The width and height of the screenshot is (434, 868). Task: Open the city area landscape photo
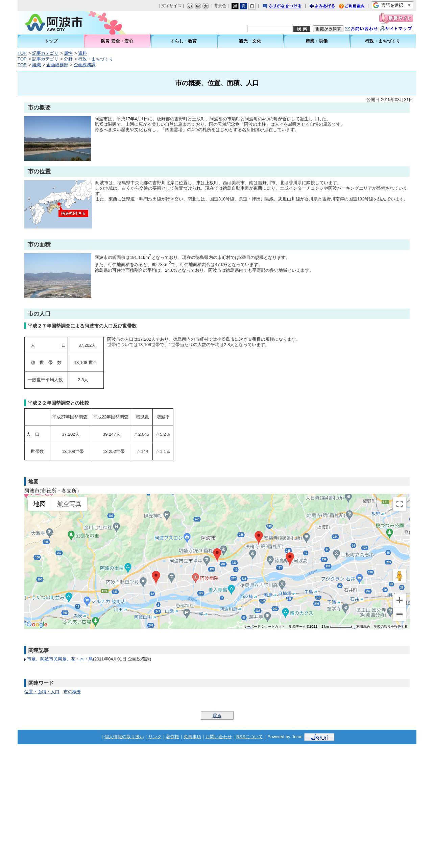coord(58,275)
